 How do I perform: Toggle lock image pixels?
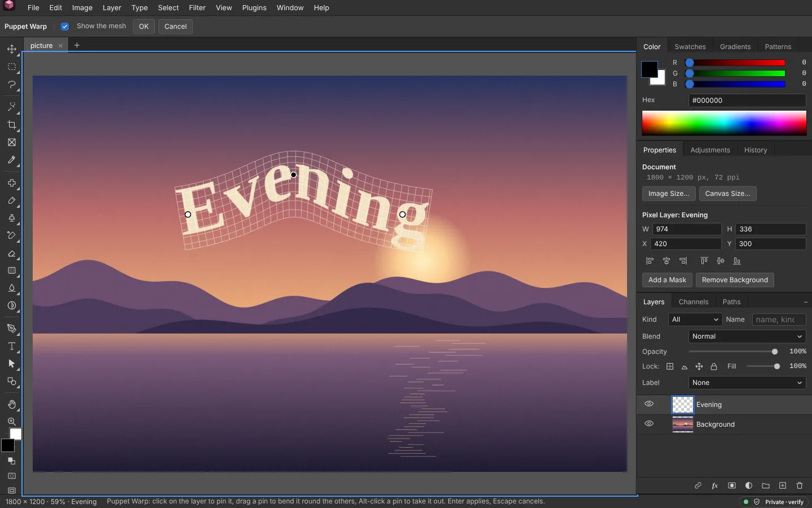pos(685,366)
